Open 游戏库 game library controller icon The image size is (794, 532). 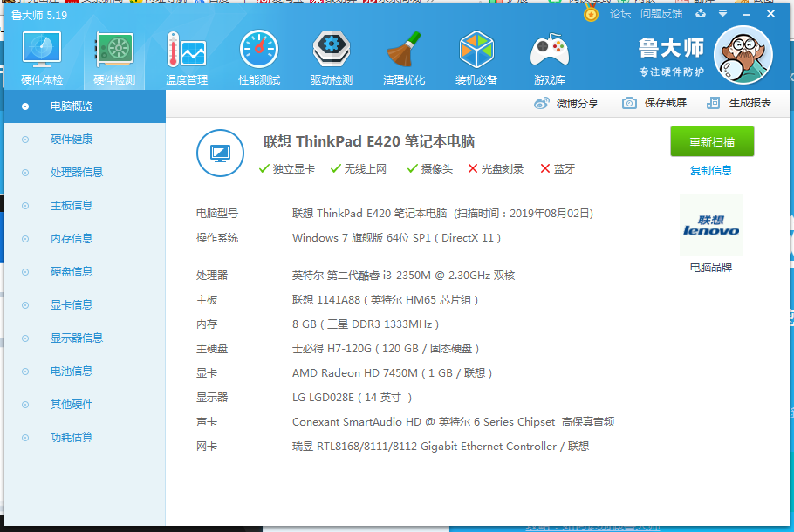(550, 58)
